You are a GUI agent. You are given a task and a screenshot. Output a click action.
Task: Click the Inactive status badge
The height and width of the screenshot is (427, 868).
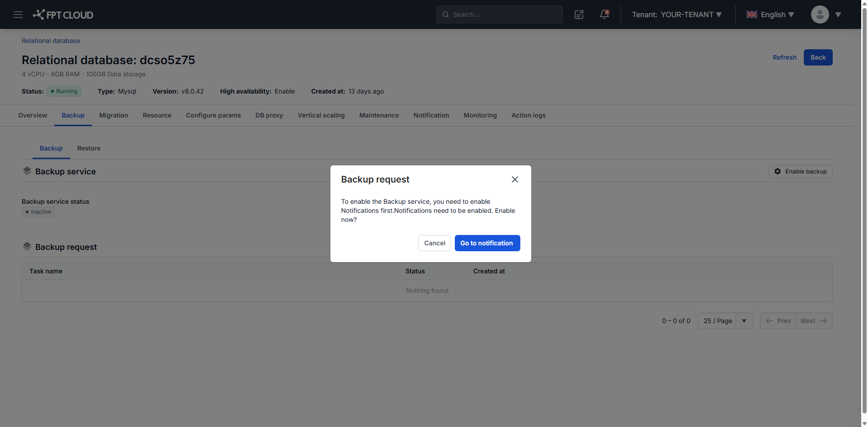38,212
